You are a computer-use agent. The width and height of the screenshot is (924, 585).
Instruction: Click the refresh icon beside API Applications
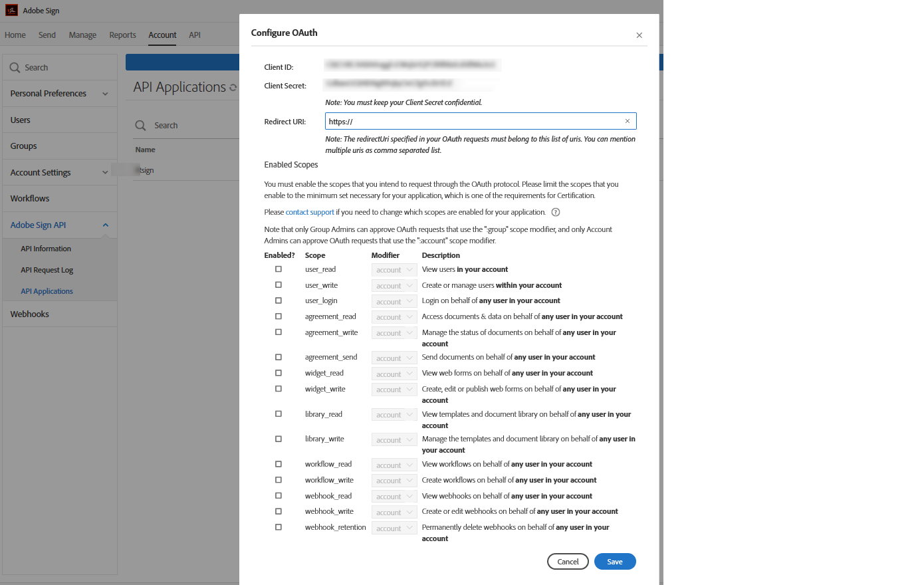[232, 87]
